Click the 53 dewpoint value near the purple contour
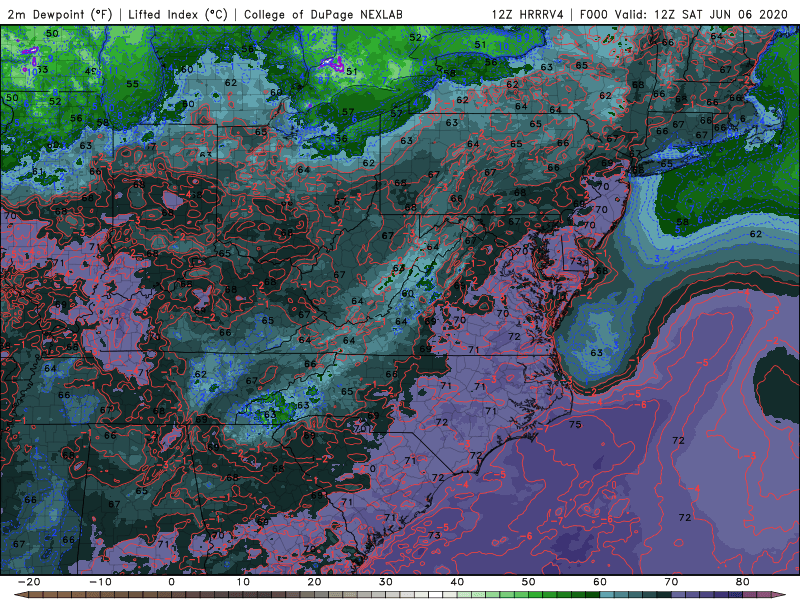Image resolution: width=800 pixels, height=600 pixels. (x=42, y=69)
